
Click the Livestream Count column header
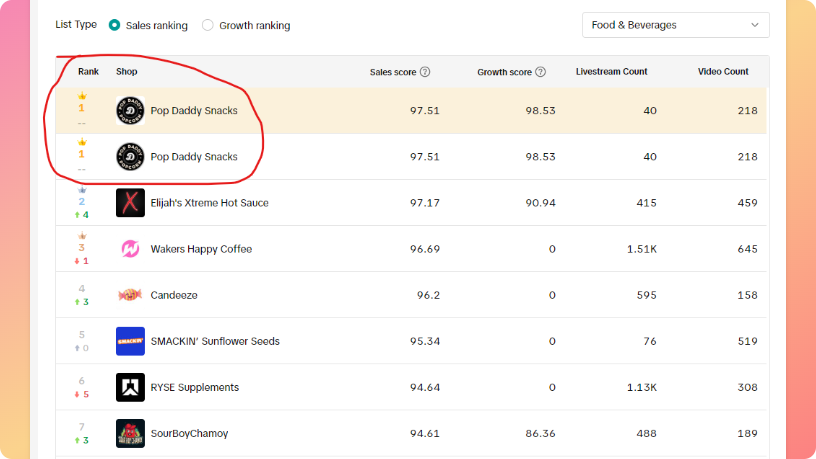click(611, 72)
